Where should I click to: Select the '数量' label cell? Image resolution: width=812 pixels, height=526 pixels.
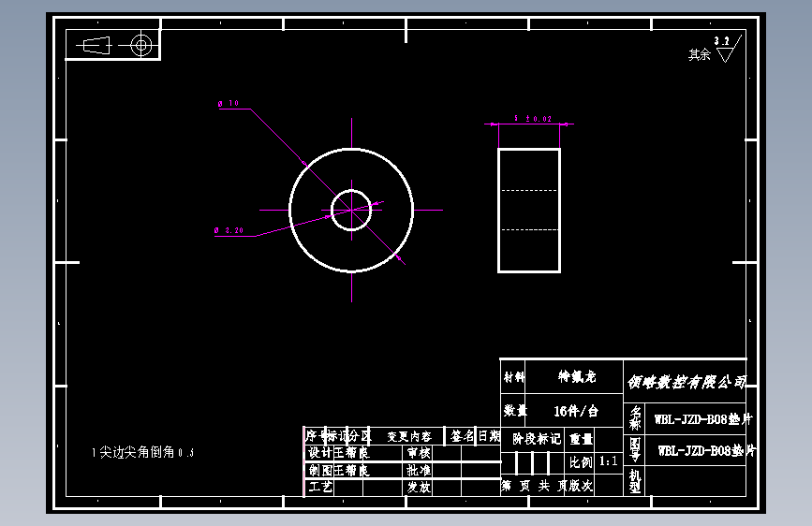(x=515, y=411)
